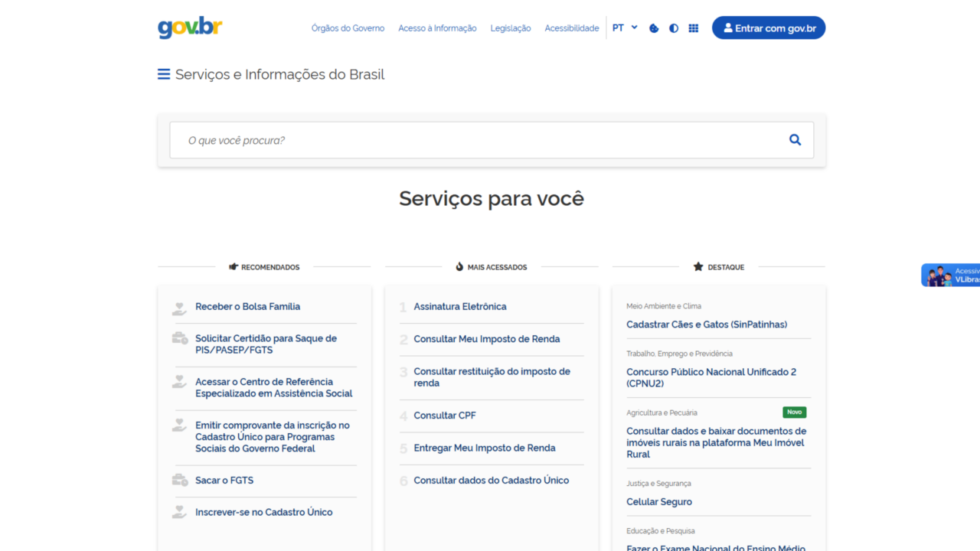Click the gov.br logo
The width and height of the screenshot is (980, 551).
coord(189,27)
